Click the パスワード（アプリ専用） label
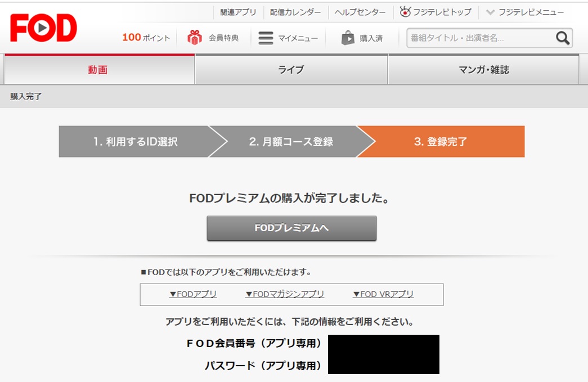The height and width of the screenshot is (382, 588). click(x=263, y=366)
